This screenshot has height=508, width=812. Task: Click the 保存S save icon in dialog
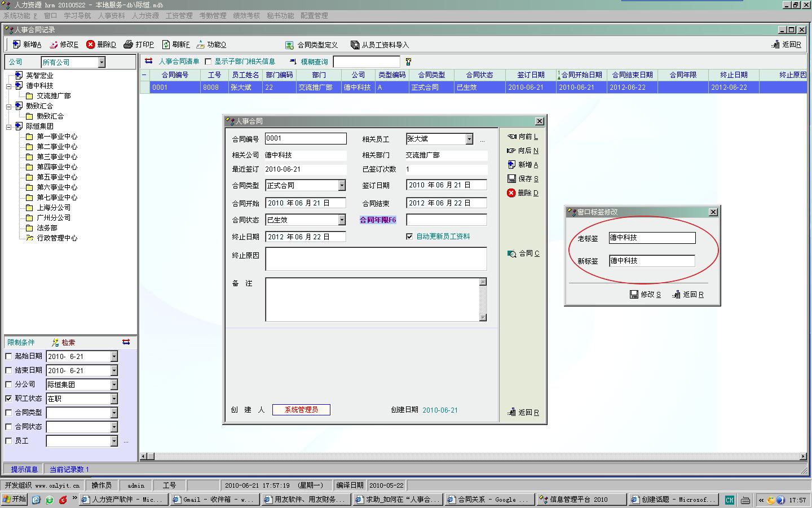(511, 179)
